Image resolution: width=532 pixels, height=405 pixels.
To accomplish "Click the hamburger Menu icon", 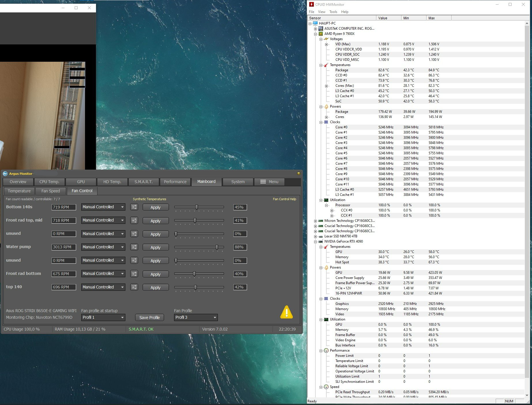I will coord(263,182).
